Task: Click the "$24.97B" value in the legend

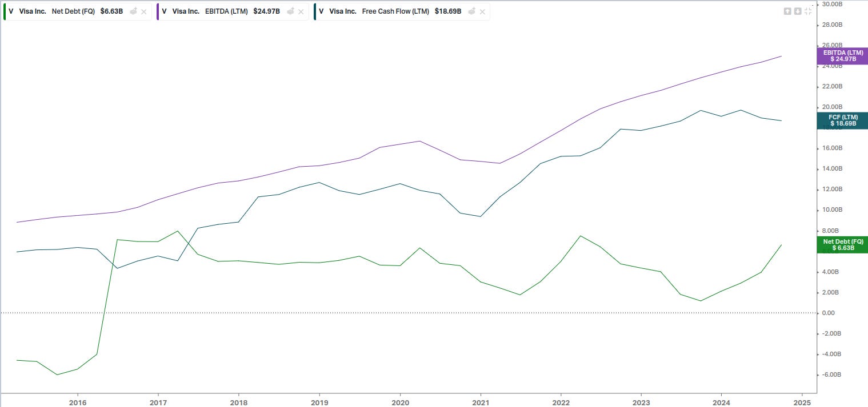Action: 266,11
